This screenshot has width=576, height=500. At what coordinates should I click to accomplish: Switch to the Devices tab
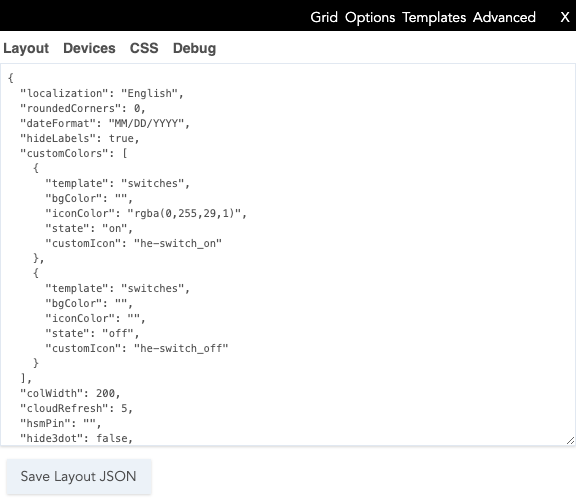tap(89, 48)
